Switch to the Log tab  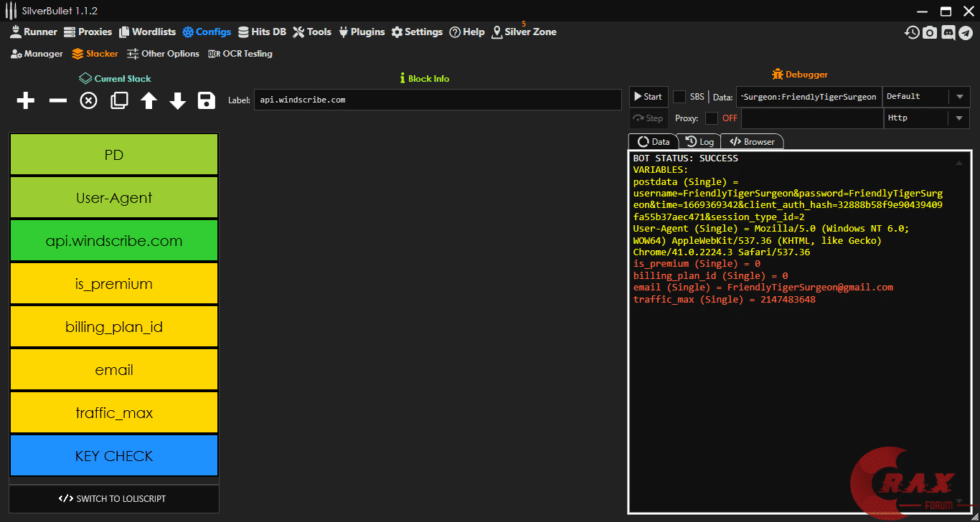coord(699,142)
